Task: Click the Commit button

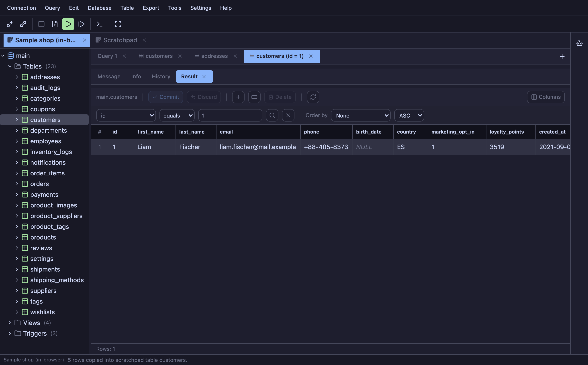Action: coord(166,97)
